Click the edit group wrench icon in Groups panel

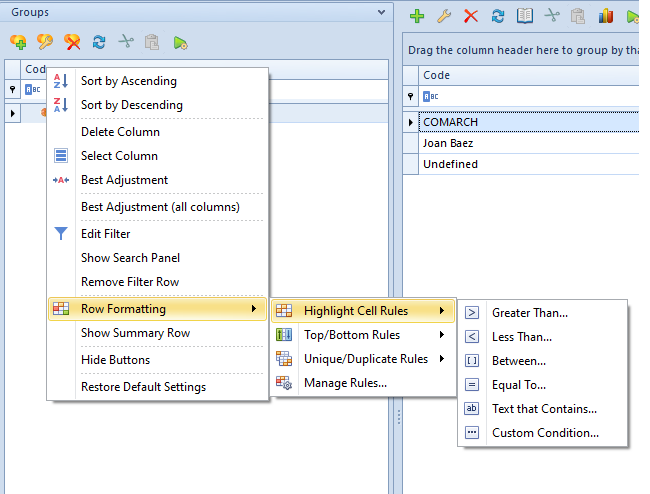pyautogui.click(x=45, y=42)
